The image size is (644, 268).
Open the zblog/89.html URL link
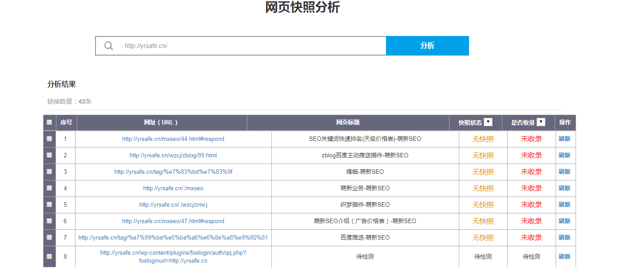173,156
